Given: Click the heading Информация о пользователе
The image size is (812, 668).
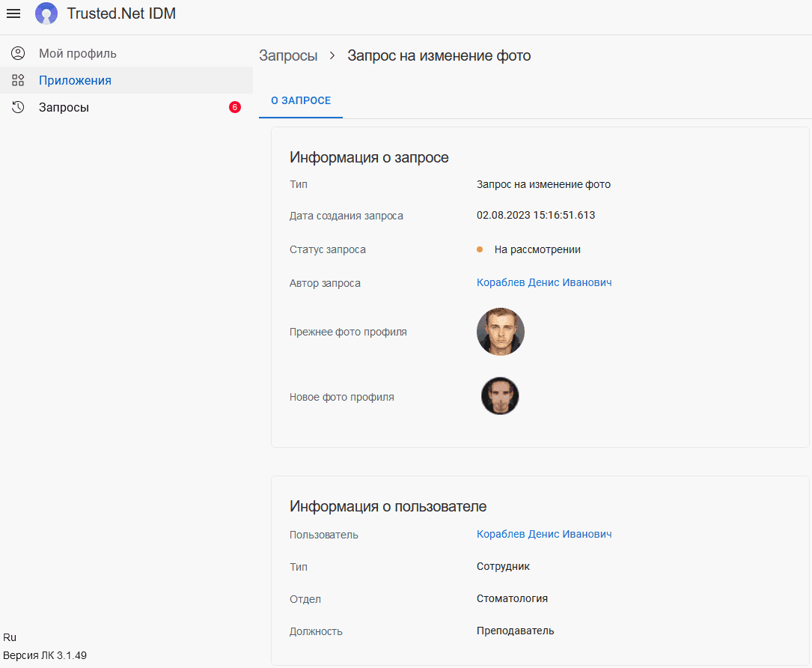Looking at the screenshot, I should coord(388,505).
